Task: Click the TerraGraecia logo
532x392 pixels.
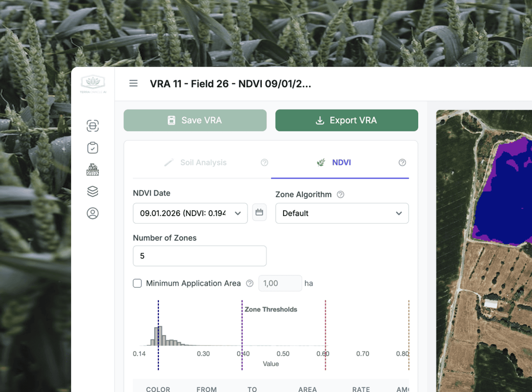Action: tap(92, 83)
